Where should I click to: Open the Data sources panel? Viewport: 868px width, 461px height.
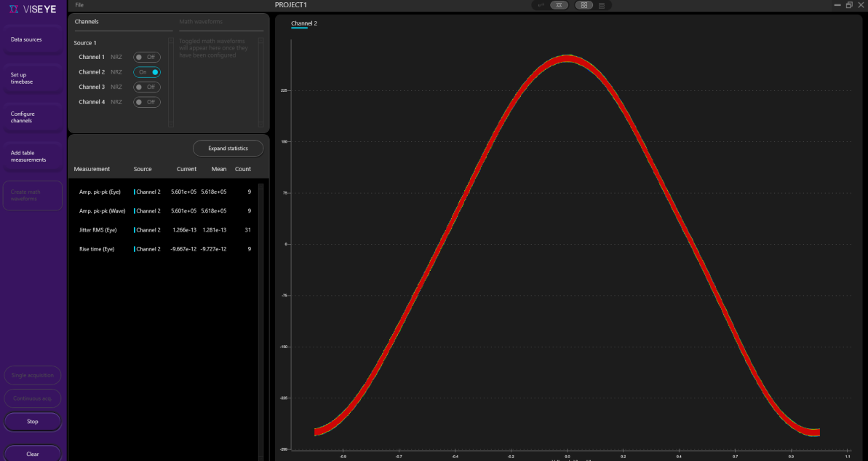tap(26, 39)
